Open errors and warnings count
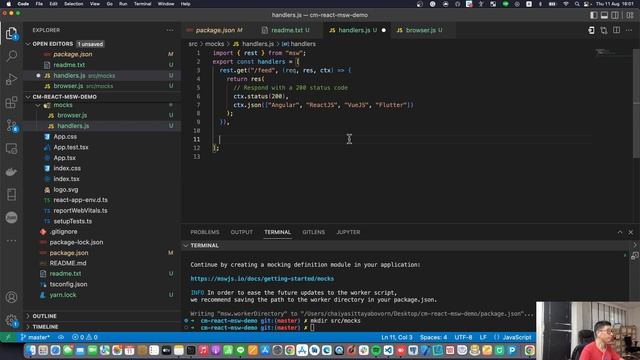640x360 pixels. 85,337
